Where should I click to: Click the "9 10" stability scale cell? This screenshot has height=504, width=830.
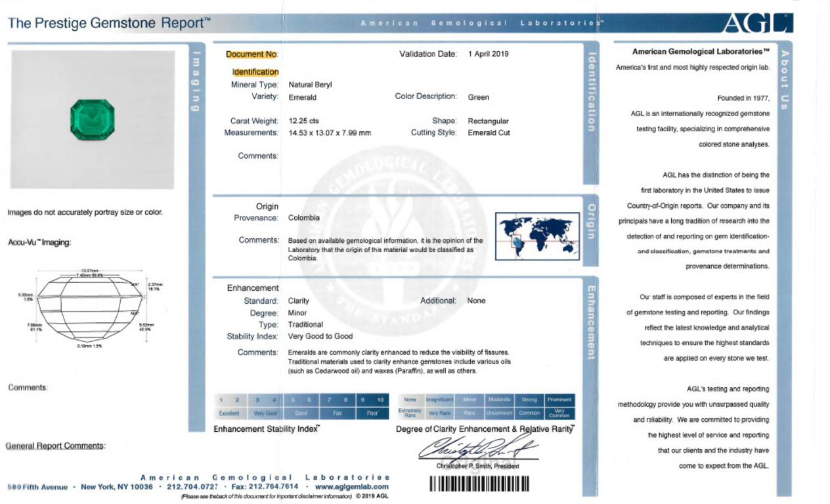pyautogui.click(x=372, y=400)
